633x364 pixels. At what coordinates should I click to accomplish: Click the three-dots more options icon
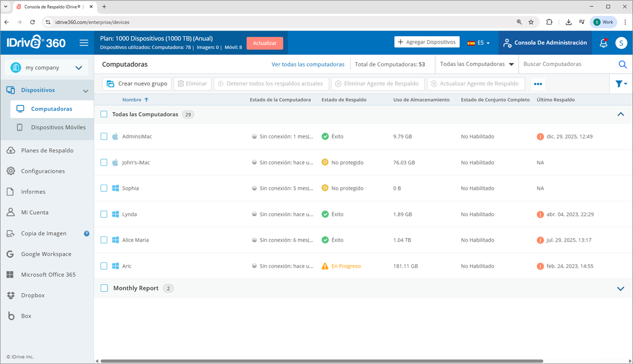538,84
